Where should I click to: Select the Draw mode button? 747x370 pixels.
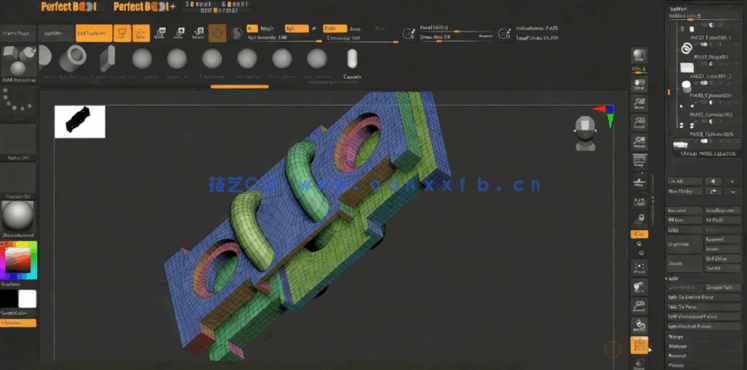point(141,33)
